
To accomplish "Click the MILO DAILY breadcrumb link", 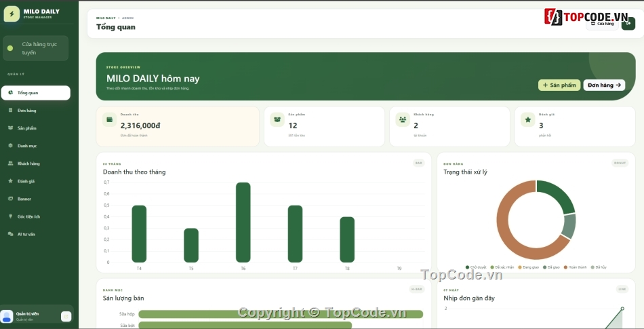I will [x=106, y=18].
